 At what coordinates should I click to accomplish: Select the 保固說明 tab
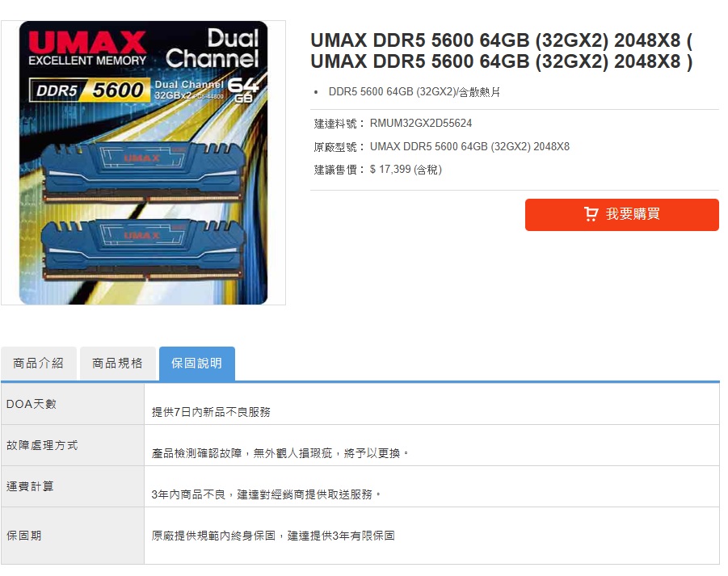[197, 364]
